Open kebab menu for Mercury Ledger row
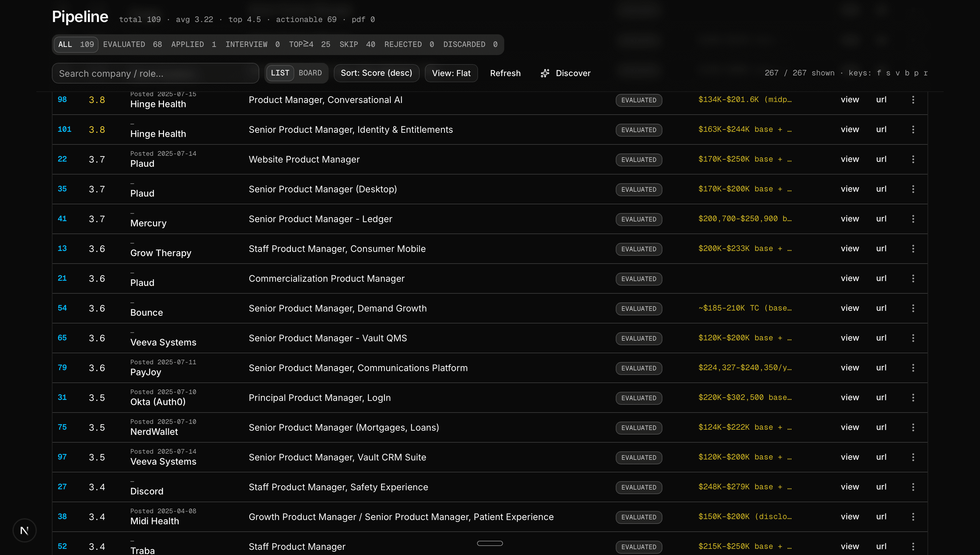Image resolution: width=980 pixels, height=555 pixels. tap(913, 219)
